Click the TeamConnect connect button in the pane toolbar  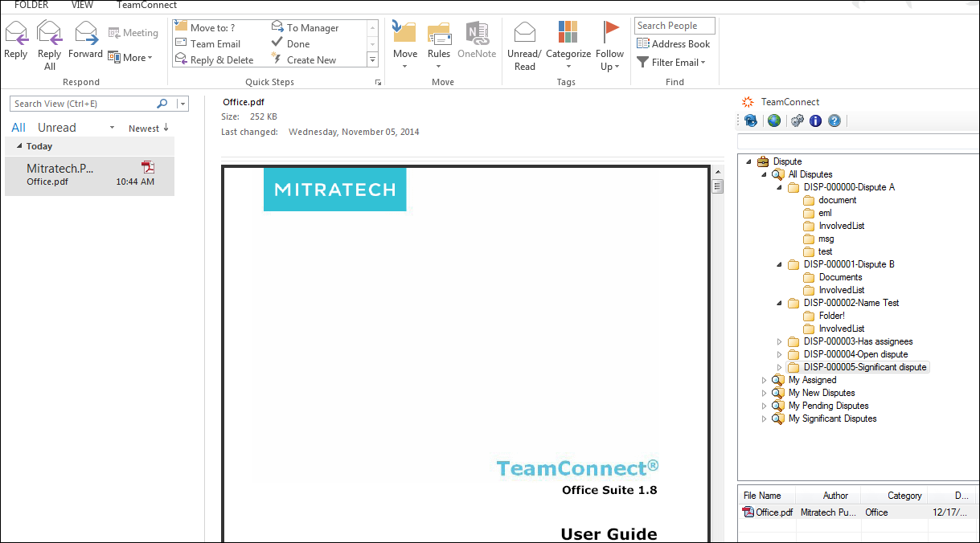[751, 120]
